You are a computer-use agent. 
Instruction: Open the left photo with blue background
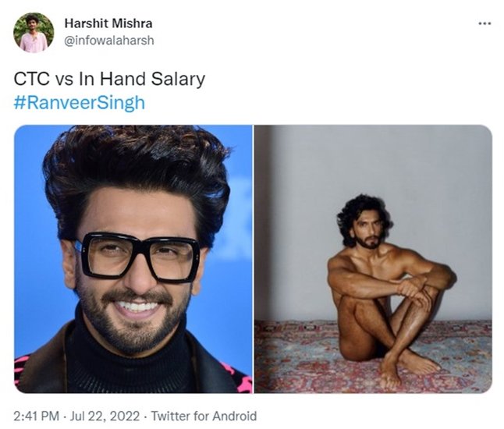pos(133,259)
